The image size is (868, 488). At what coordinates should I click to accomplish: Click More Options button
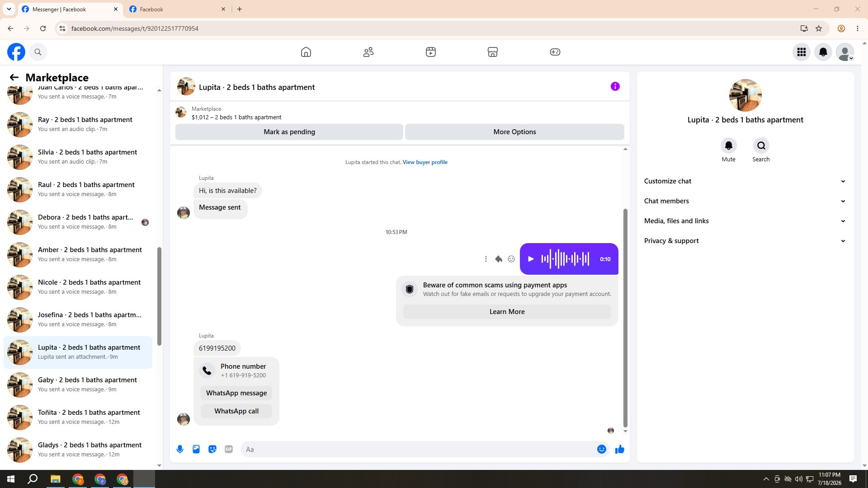[514, 132]
